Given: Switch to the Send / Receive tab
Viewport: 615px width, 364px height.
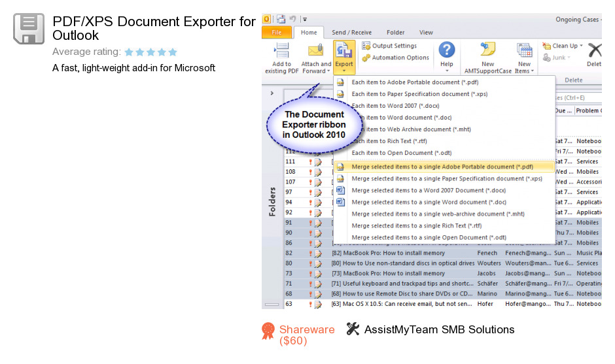Looking at the screenshot, I should 351,33.
